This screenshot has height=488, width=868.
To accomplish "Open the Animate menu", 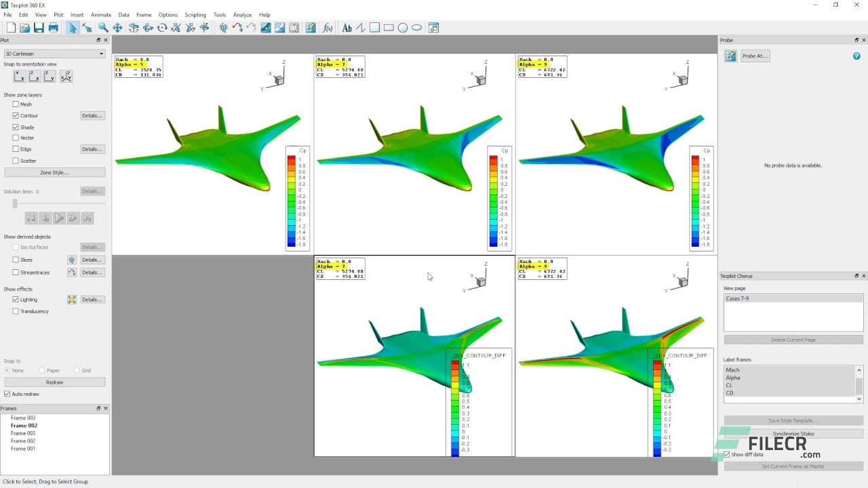I will (100, 14).
